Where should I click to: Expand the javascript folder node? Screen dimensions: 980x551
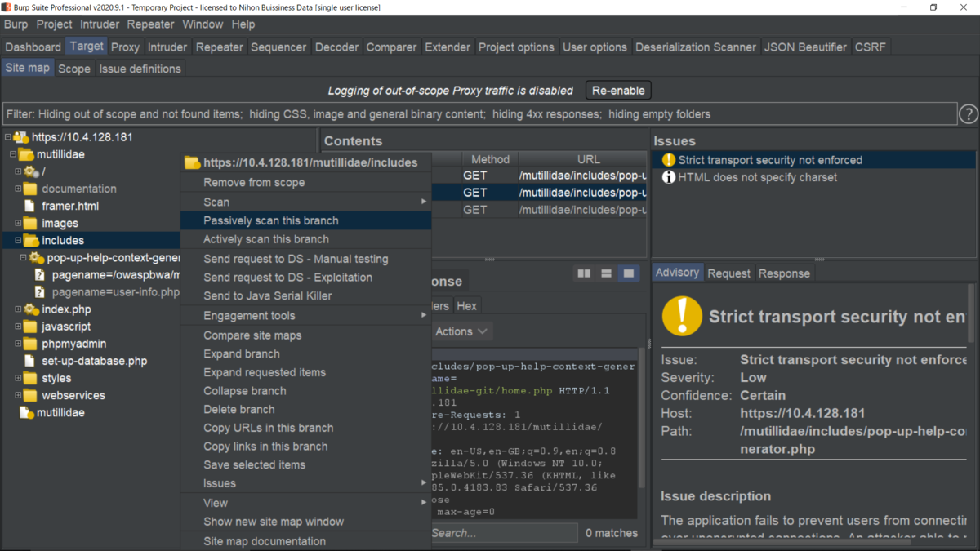point(18,327)
